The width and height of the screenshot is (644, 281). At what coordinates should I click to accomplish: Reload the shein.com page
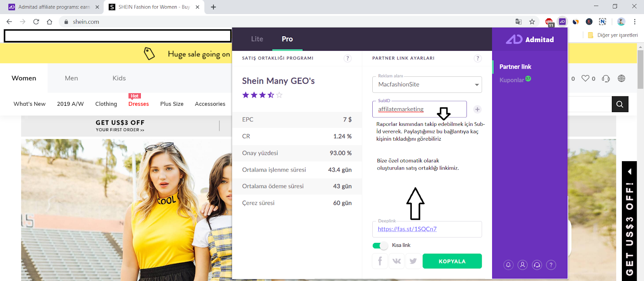(36, 22)
